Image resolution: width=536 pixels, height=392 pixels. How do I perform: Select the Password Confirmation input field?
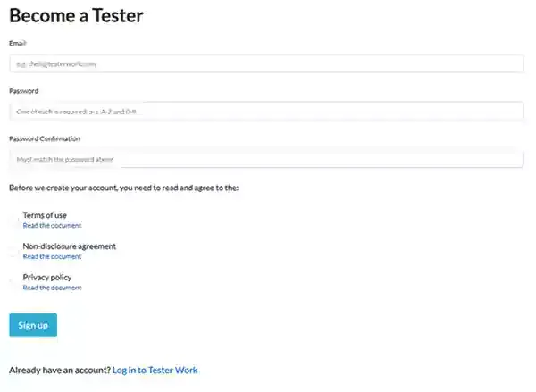(x=265, y=159)
